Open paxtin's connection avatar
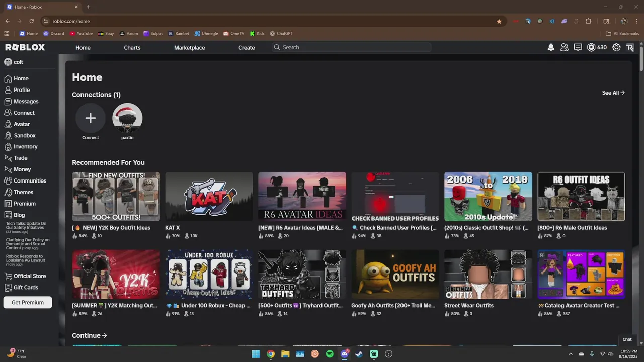Image resolution: width=644 pixels, height=362 pixels. (127, 118)
